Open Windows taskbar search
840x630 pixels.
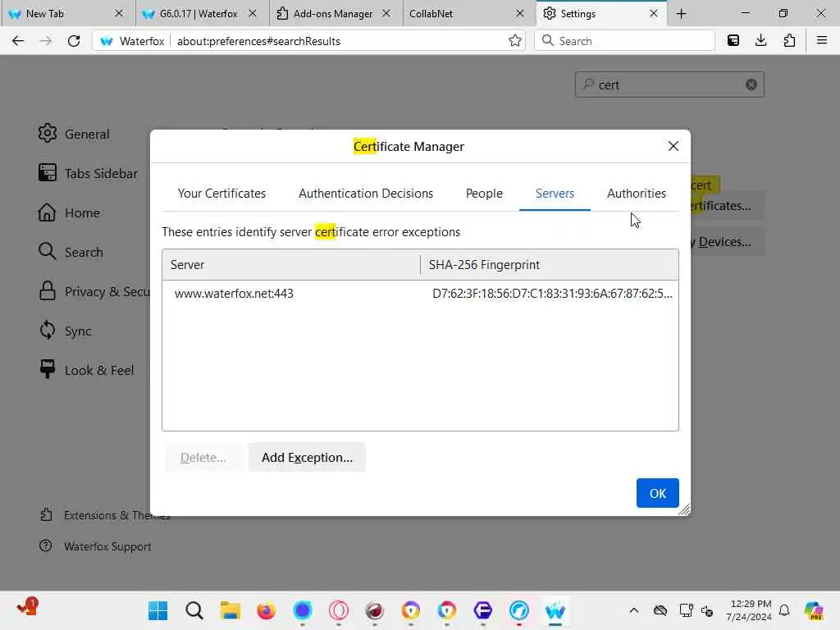pyautogui.click(x=194, y=610)
